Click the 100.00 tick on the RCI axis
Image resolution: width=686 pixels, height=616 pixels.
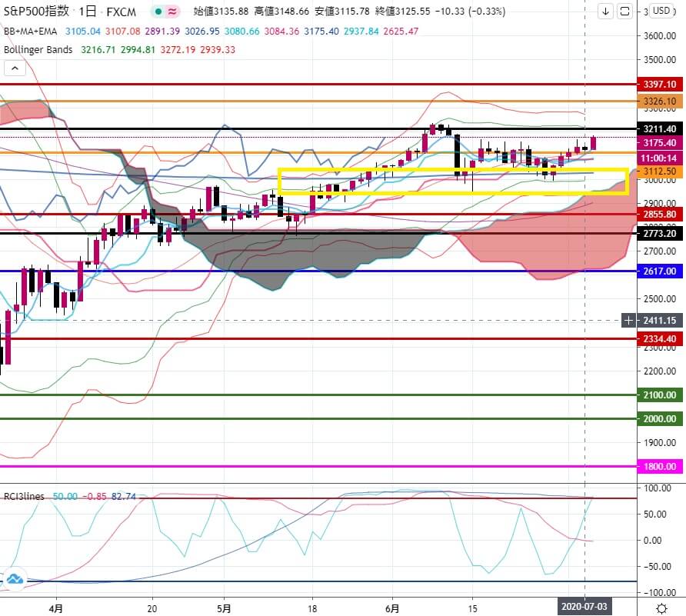[657, 488]
